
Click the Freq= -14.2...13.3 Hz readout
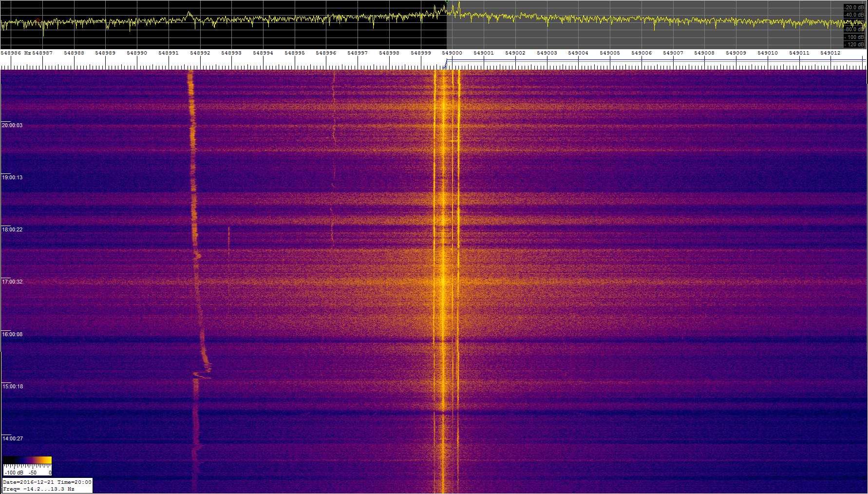39,489
